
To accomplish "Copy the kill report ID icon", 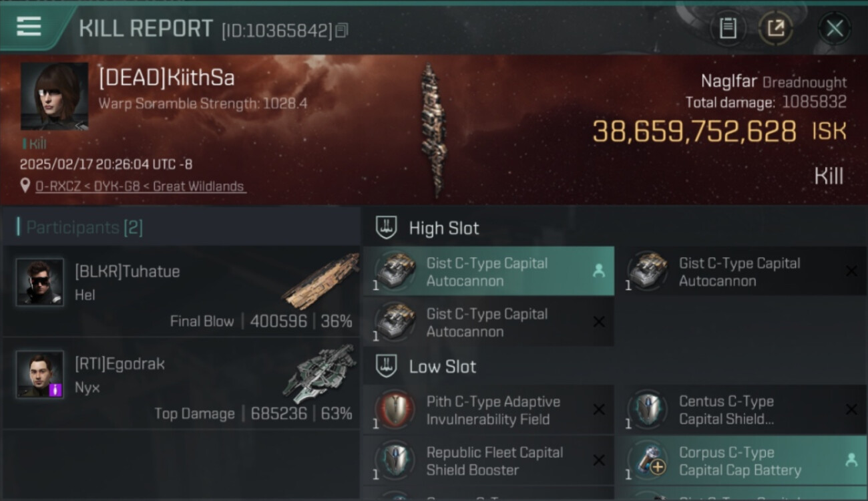I will click(x=342, y=30).
